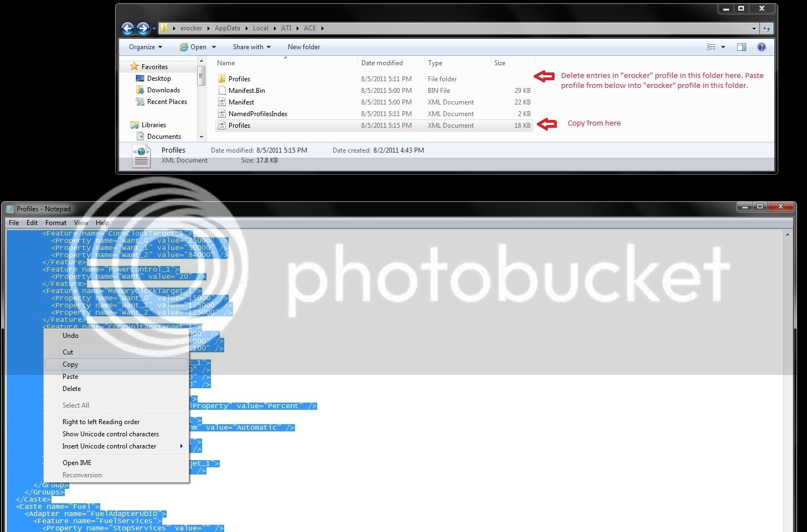Click the refresh icon beside address bar
Image resolution: width=807 pixels, height=532 pixels.
767,28
